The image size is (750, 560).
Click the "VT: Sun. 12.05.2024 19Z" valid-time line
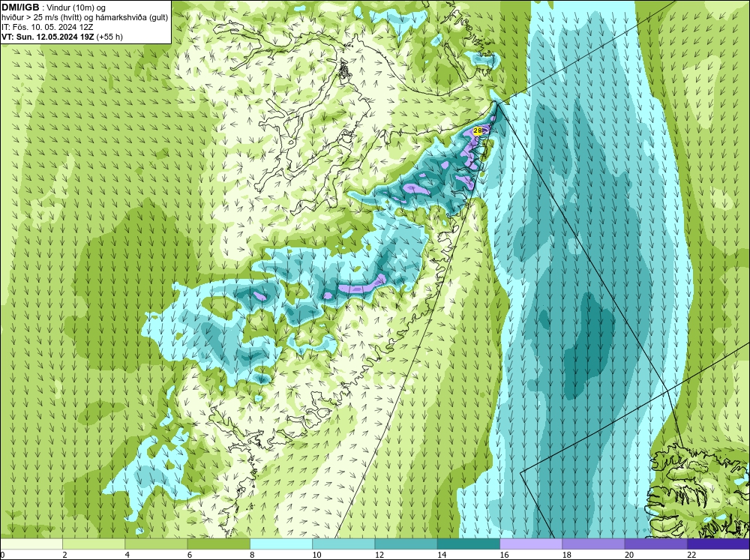pyautogui.click(x=48, y=37)
